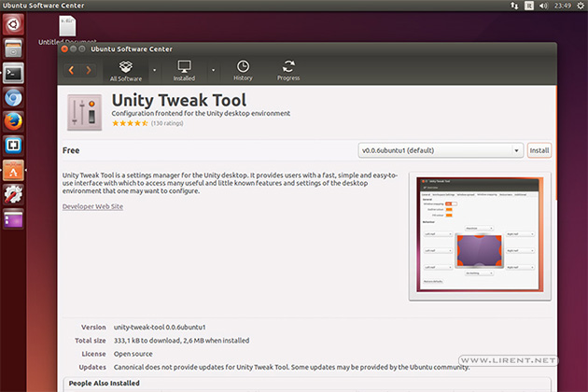Install Unity Tweak Tool
This screenshot has height=392, width=588.
click(539, 150)
